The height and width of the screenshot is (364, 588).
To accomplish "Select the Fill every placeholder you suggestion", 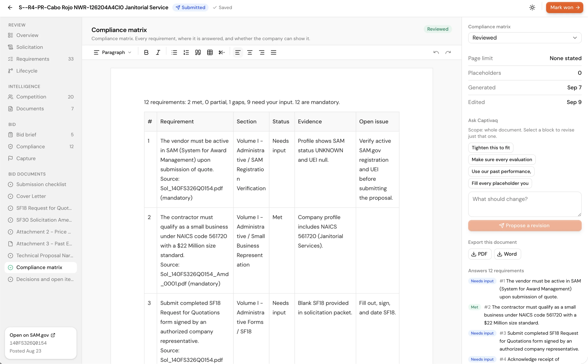I will (500, 183).
